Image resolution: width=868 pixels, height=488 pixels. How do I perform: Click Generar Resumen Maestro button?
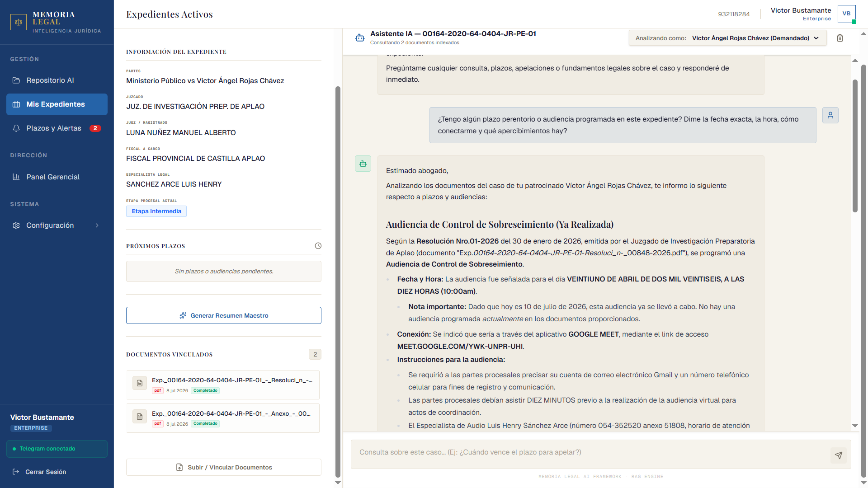tap(224, 315)
